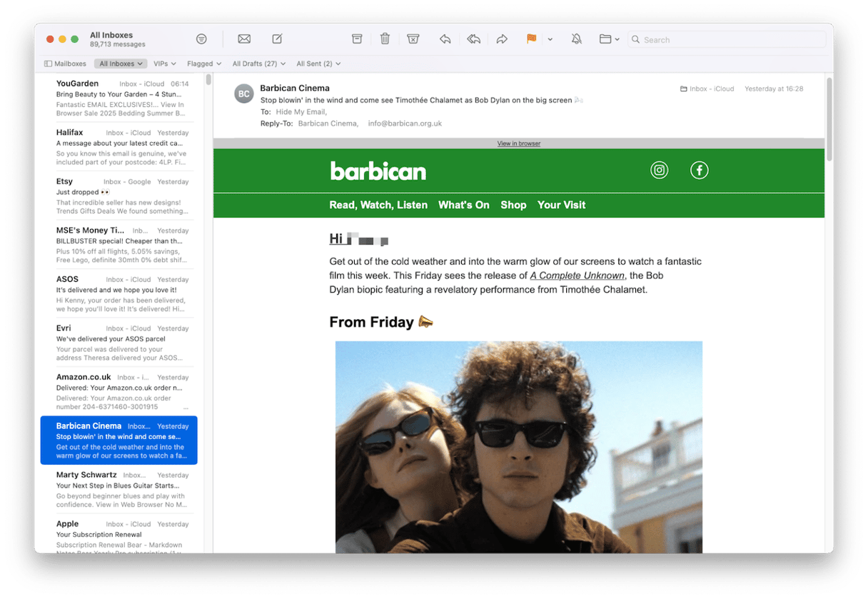Click the Hide My Email recipient

tap(301, 112)
